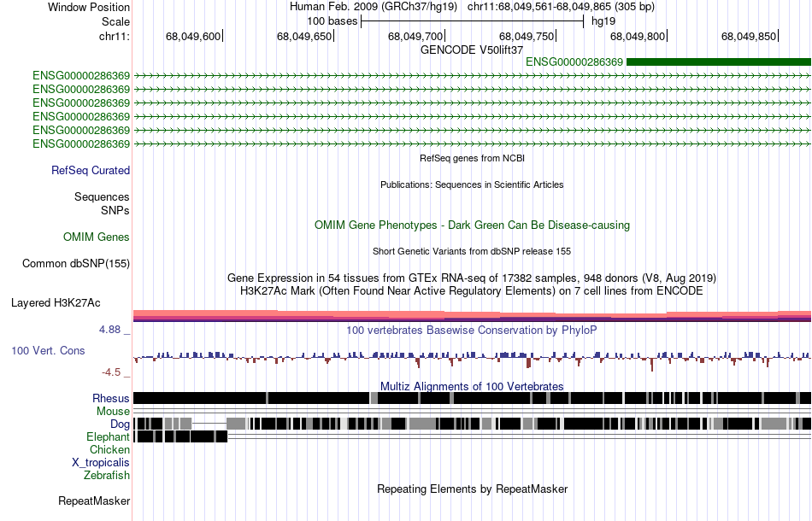812x521 pixels.
Task: Click the Human Feb. 2009 (GRCh37/hg19) text
Action: pos(374,7)
